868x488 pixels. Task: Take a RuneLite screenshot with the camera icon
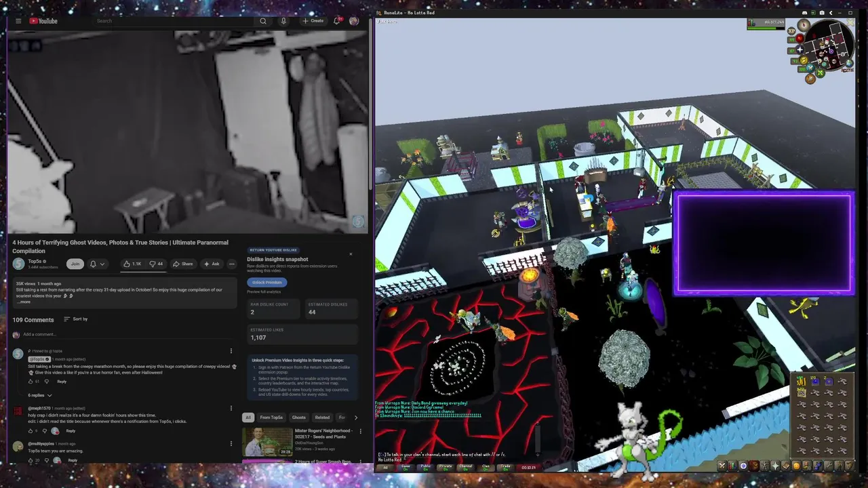[x=822, y=13]
